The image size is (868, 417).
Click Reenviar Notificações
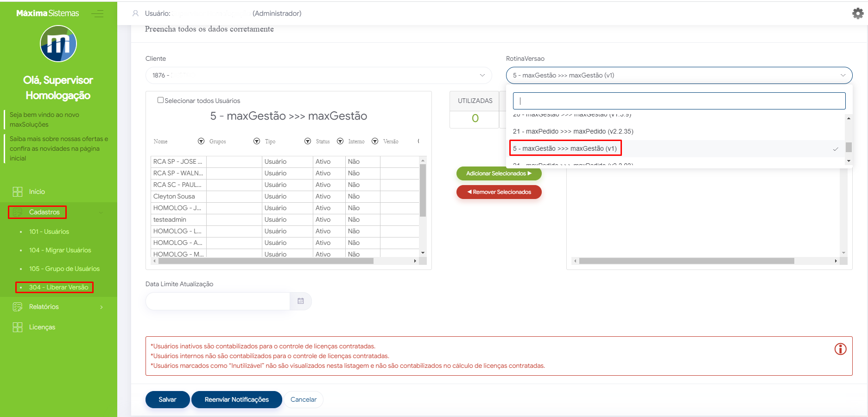pos(237,399)
